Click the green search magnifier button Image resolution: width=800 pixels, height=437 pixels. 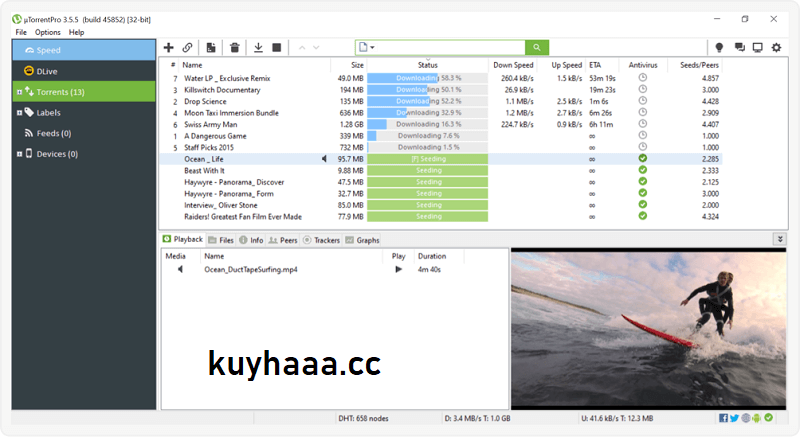click(x=537, y=47)
